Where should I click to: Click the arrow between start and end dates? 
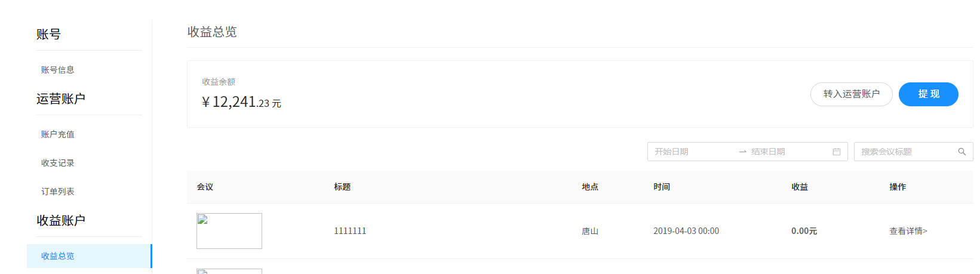click(743, 152)
